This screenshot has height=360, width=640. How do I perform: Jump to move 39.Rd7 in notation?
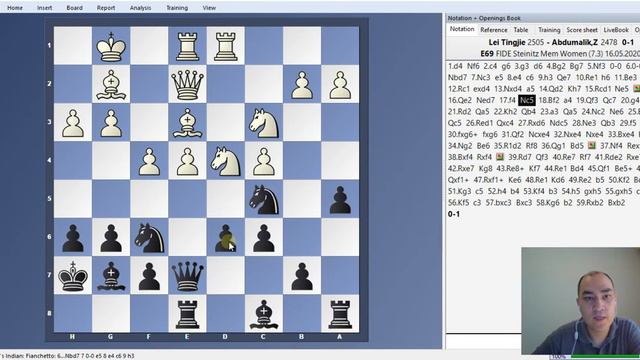point(520,157)
